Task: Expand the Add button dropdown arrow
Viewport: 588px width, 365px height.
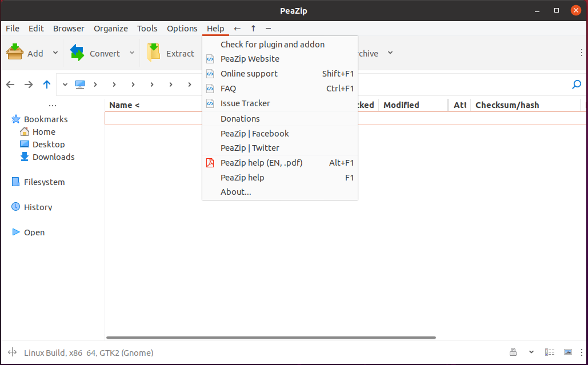Action: pyautogui.click(x=55, y=53)
